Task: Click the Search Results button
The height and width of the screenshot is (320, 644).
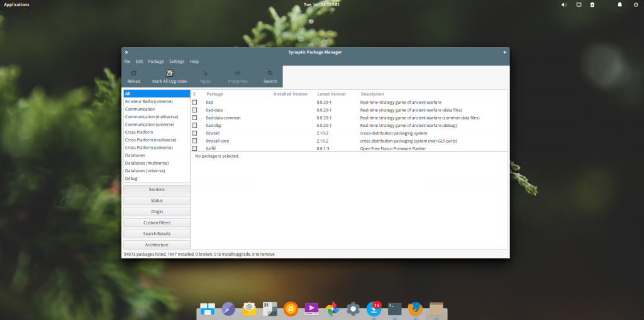Action: 157,234
